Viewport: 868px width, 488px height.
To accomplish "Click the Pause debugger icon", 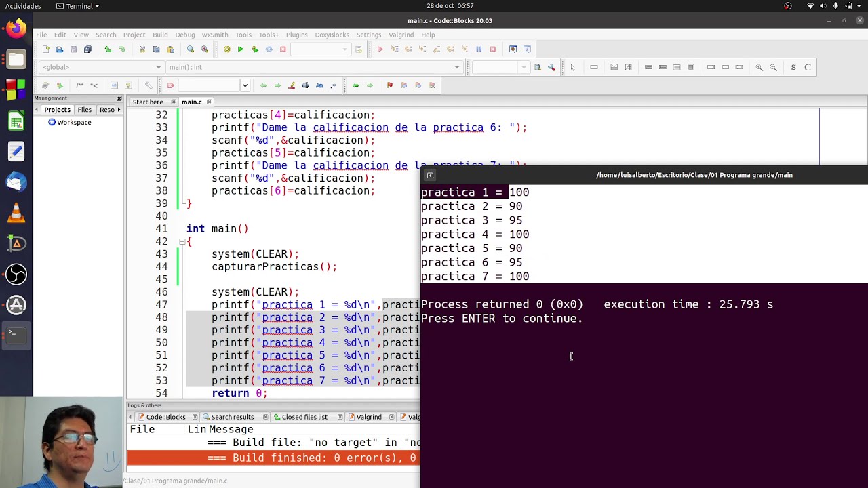I will (479, 49).
